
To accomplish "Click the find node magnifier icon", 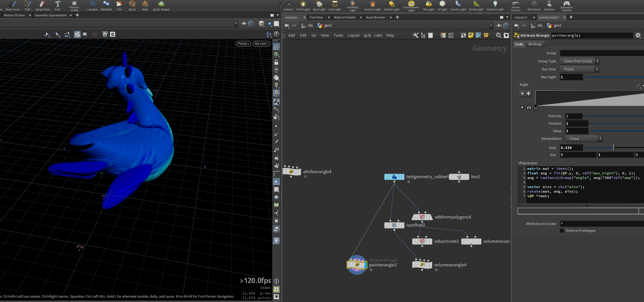I will tap(498, 35).
